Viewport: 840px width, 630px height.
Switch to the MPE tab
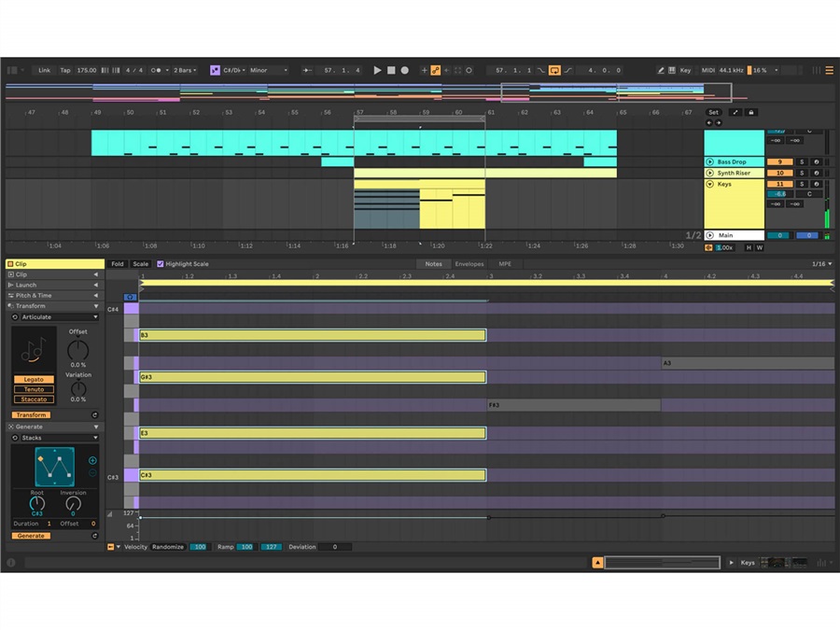coord(505,264)
